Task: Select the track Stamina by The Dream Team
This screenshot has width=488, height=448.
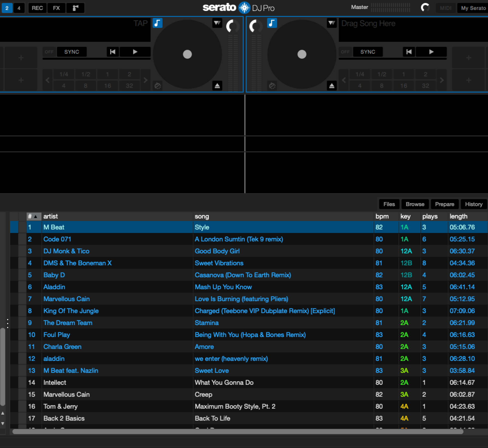Action: [207, 323]
